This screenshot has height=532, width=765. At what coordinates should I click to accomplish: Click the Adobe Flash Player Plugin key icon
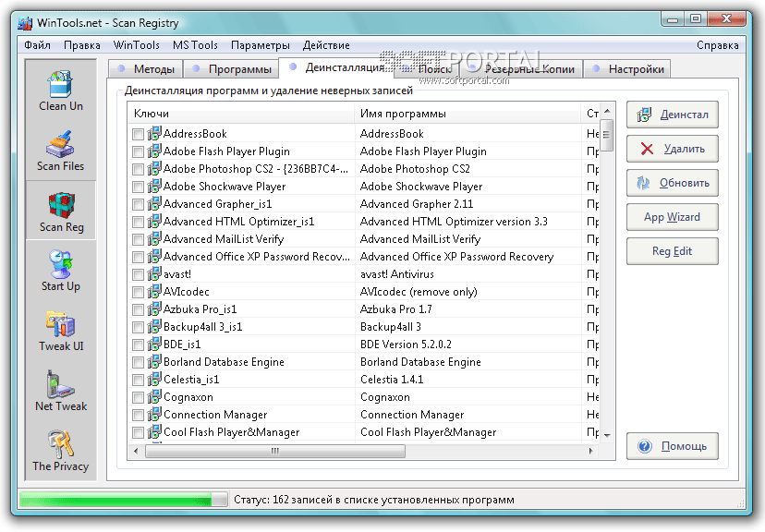click(154, 151)
